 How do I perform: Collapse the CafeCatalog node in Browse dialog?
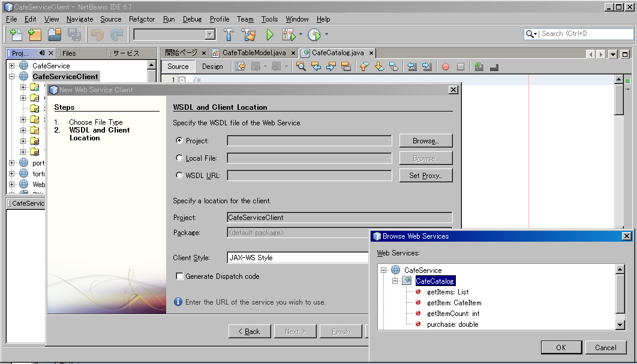395,281
